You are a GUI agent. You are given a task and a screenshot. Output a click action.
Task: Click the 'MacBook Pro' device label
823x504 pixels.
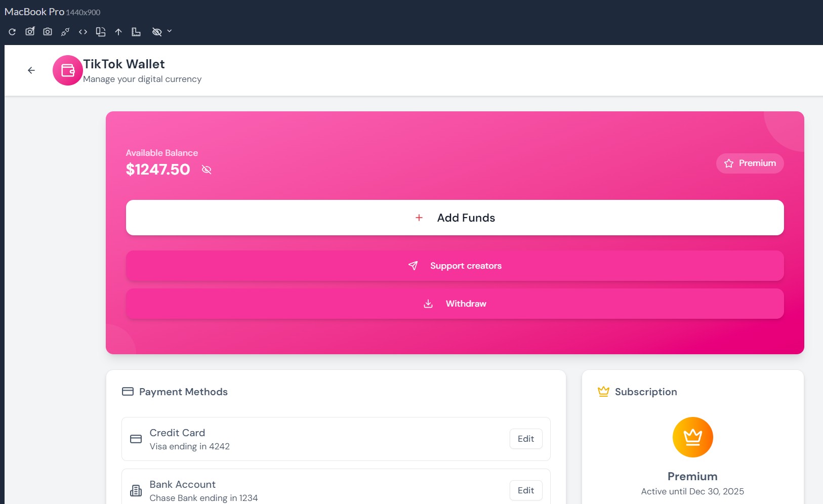pos(34,12)
